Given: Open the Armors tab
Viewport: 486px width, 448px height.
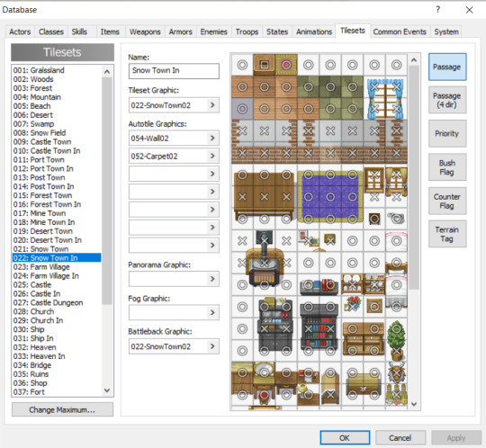Looking at the screenshot, I should (181, 31).
